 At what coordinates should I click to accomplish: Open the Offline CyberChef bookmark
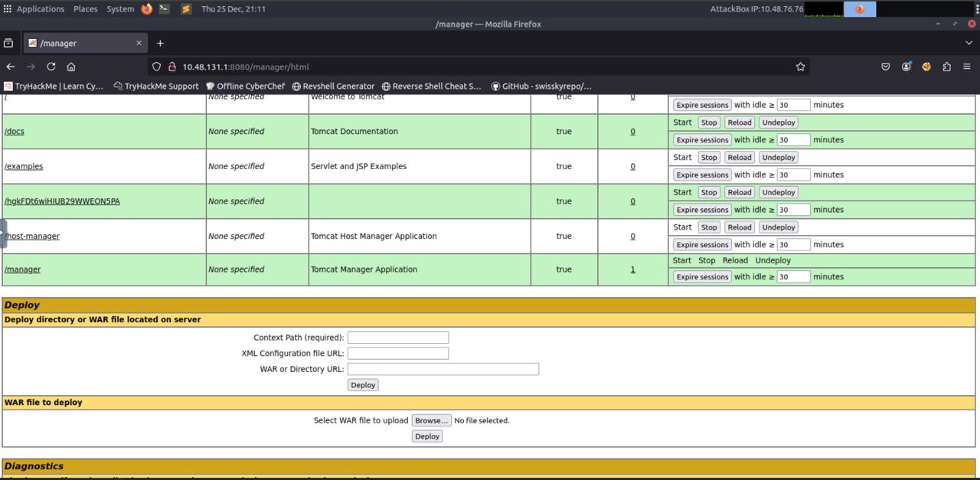245,87
